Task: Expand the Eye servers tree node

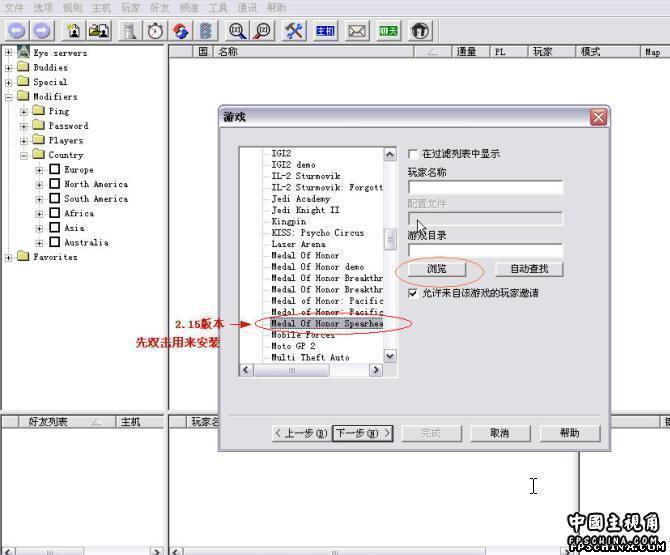Action: click(x=8, y=53)
